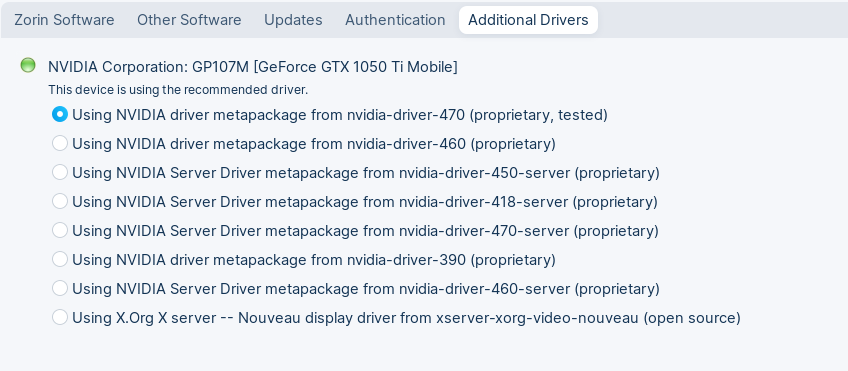The image size is (848, 371).
Task: Click the green driver status indicator icon
Action: [28, 65]
